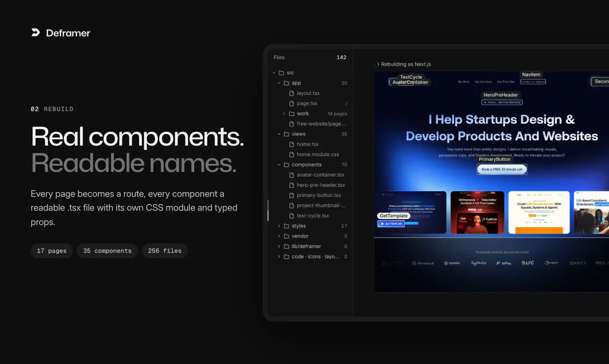Click the 142 file count
This screenshot has height=364, width=609.
click(x=341, y=57)
